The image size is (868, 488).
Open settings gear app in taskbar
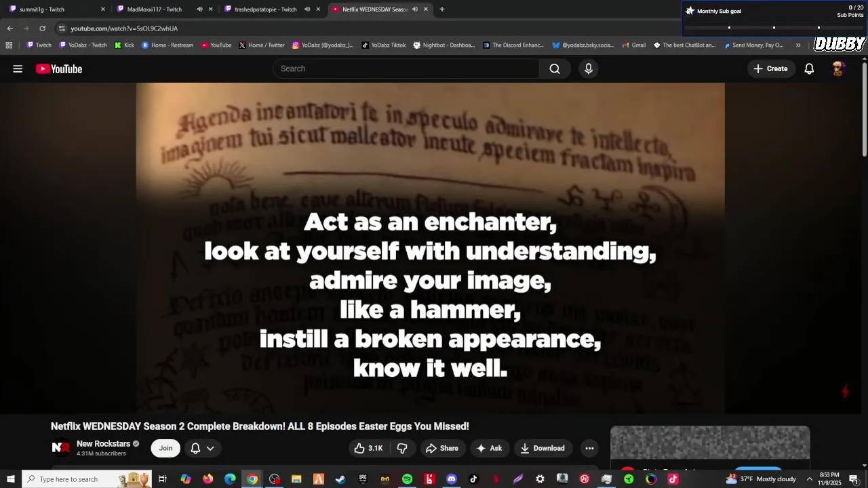click(x=540, y=479)
